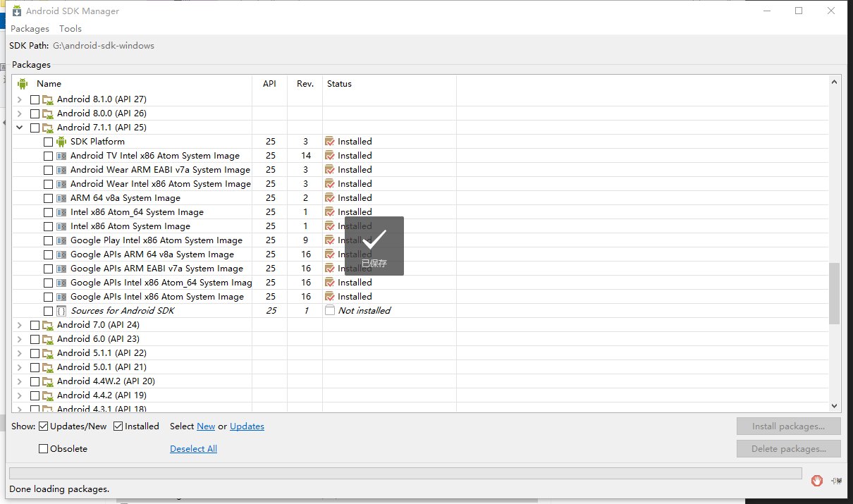Click the Rev. column header
Viewport: 853px width, 504px height.
pos(305,84)
